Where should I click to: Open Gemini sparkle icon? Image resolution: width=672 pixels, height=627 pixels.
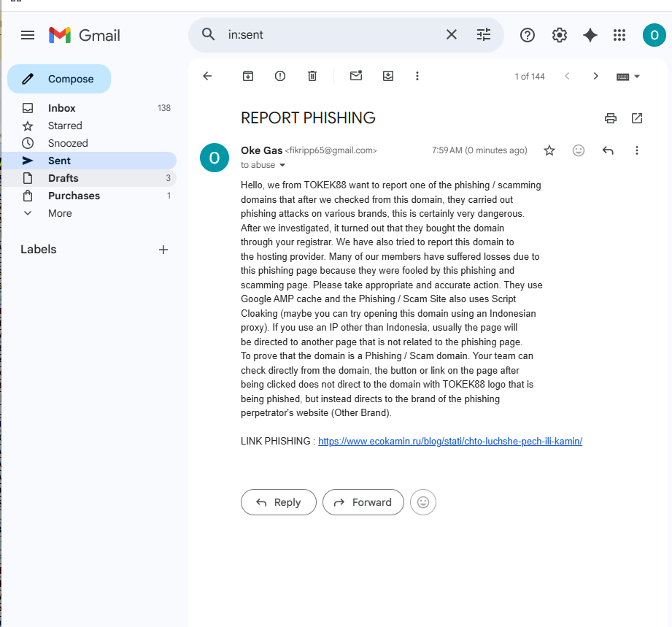590,35
